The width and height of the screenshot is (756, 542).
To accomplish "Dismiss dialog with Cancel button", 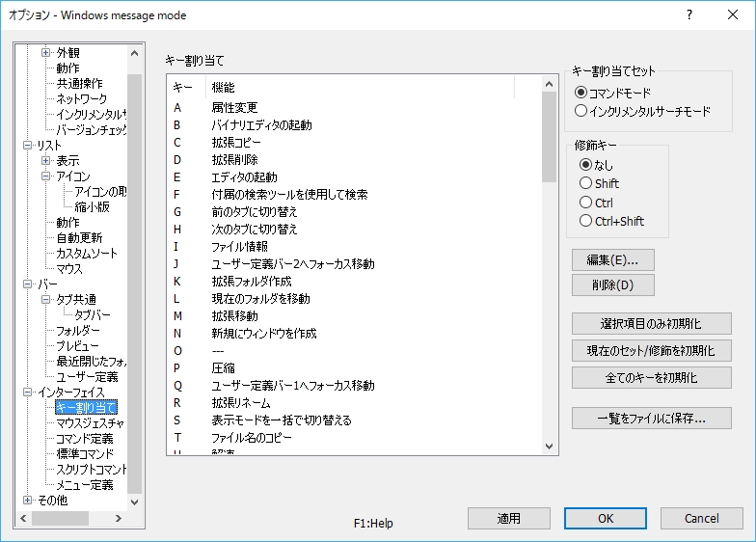I will (702, 519).
